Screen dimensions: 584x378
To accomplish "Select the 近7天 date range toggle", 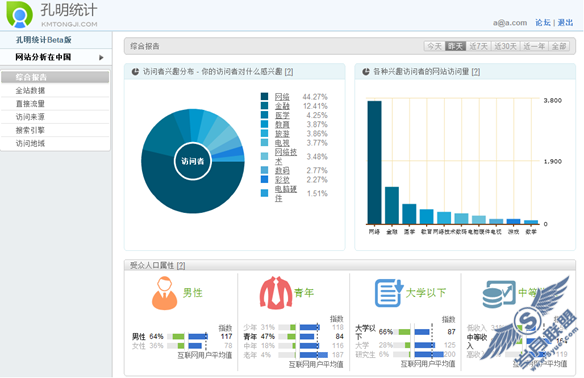I will (479, 46).
